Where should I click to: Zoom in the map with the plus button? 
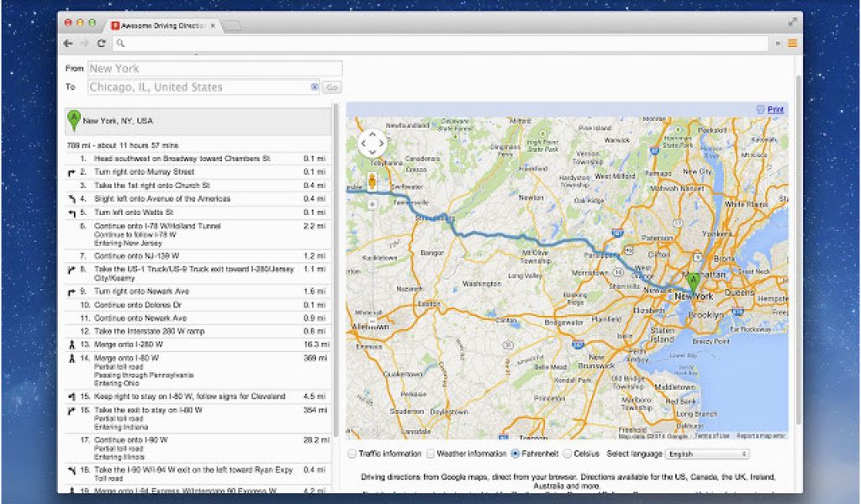coord(372,205)
